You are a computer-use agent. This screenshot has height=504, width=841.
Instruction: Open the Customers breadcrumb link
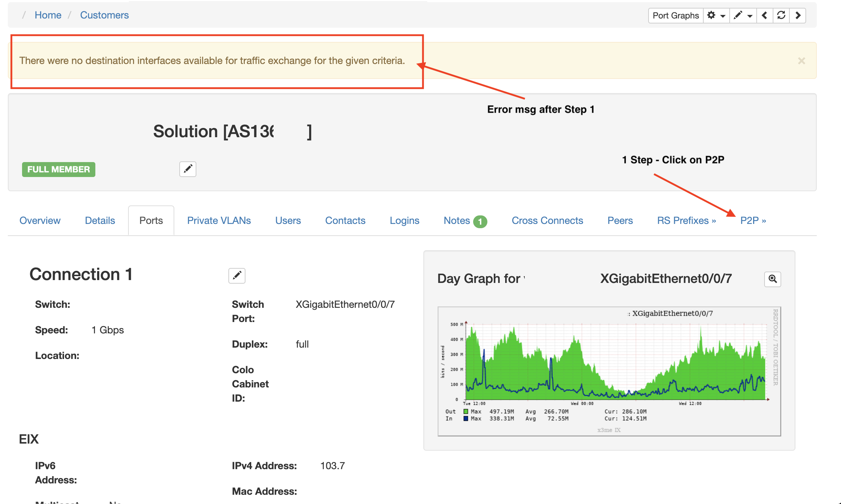[x=104, y=15]
